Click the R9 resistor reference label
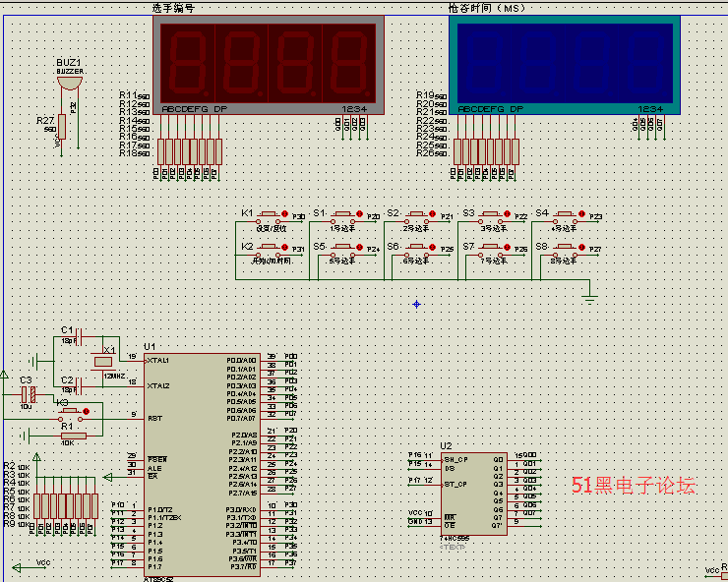The height and width of the screenshot is (582, 728). click(x=9, y=524)
